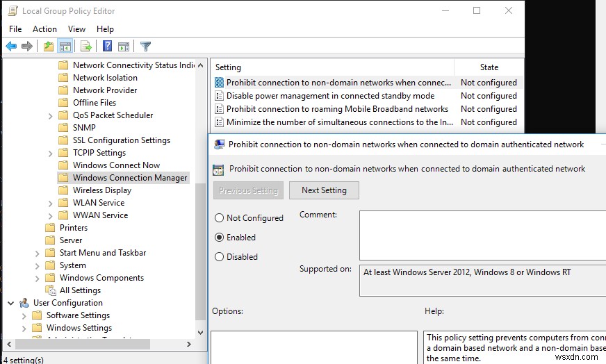Click the Show/Hide Action Pane icon
The image size is (606, 364).
click(123, 47)
